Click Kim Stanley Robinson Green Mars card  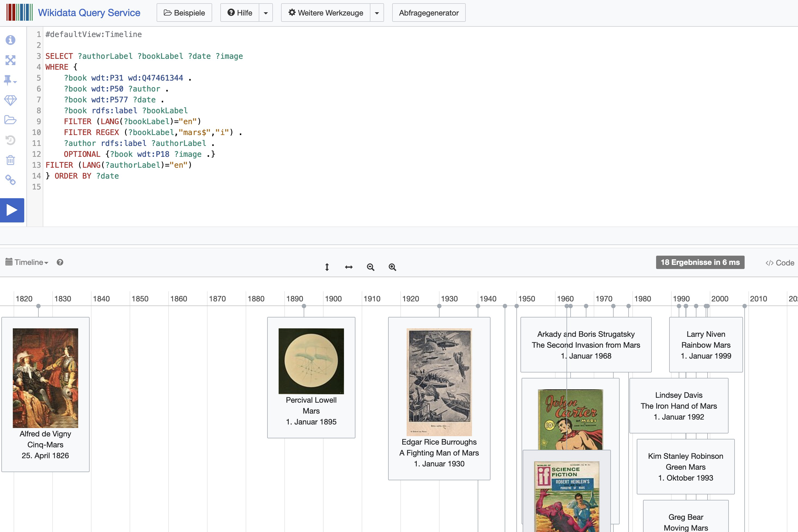pyautogui.click(x=686, y=466)
